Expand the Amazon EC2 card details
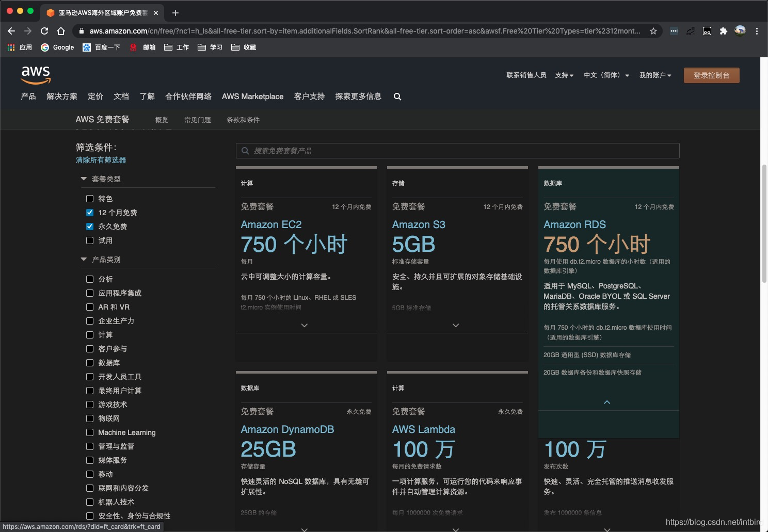Screen dimensions: 768x532 (x=305, y=326)
